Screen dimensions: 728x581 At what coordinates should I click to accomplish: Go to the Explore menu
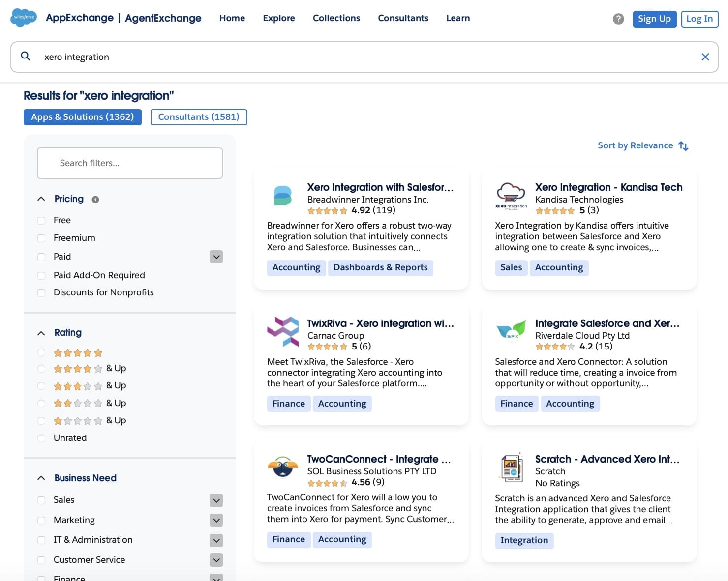point(279,18)
